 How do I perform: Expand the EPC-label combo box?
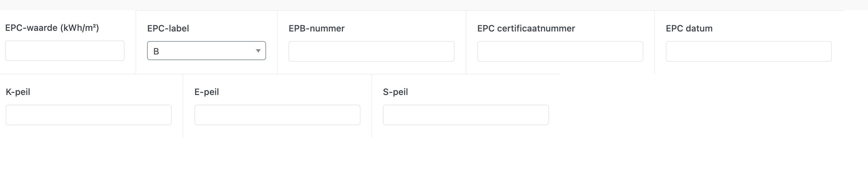point(206,51)
